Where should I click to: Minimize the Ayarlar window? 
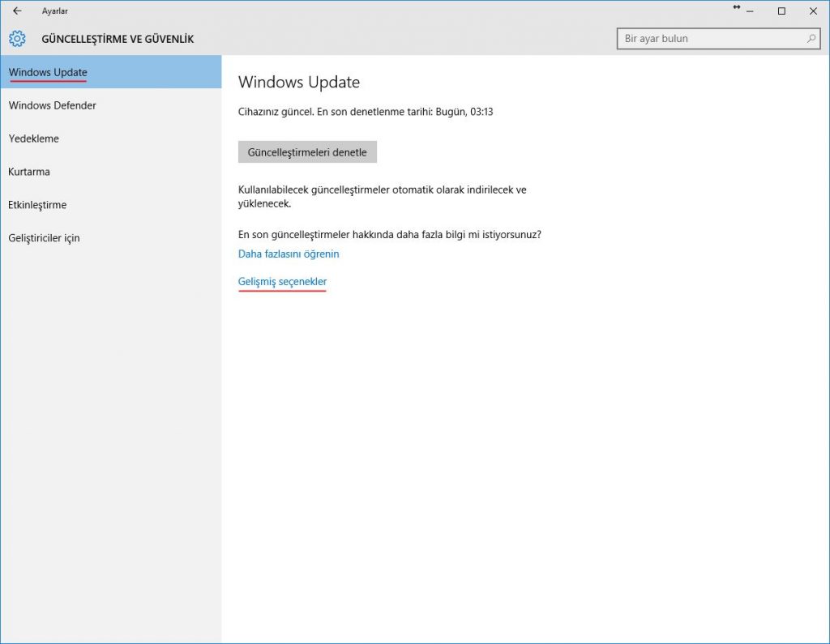(x=752, y=11)
